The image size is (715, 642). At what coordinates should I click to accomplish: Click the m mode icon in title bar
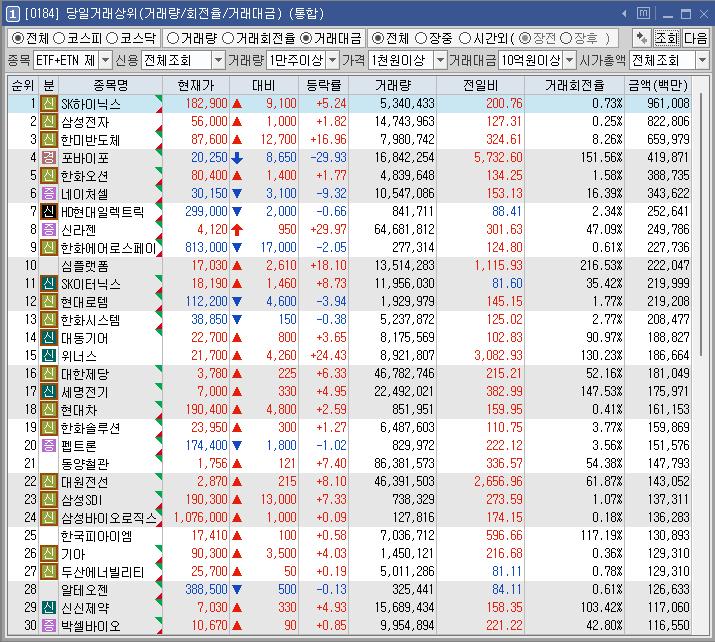(643, 14)
